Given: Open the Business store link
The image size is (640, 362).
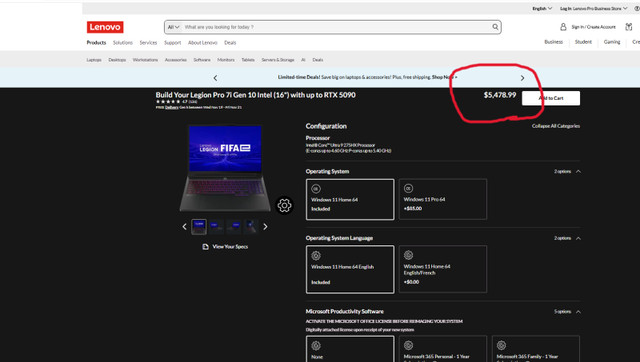Looking at the screenshot, I should click(553, 42).
